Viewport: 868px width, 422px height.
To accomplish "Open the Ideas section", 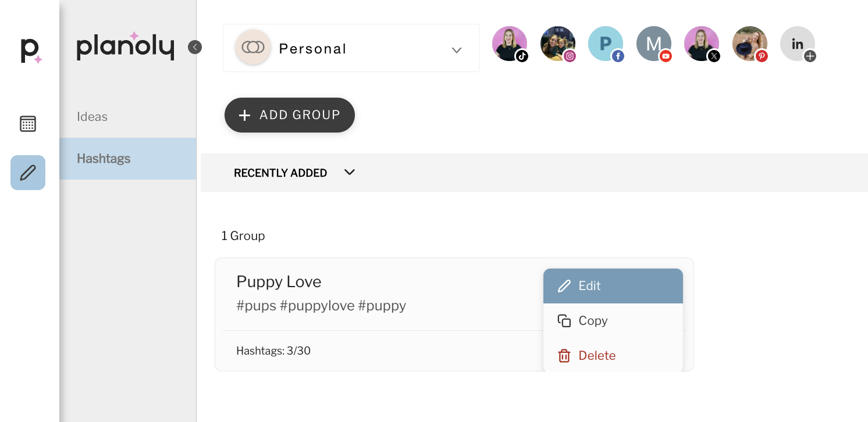I will tap(93, 117).
